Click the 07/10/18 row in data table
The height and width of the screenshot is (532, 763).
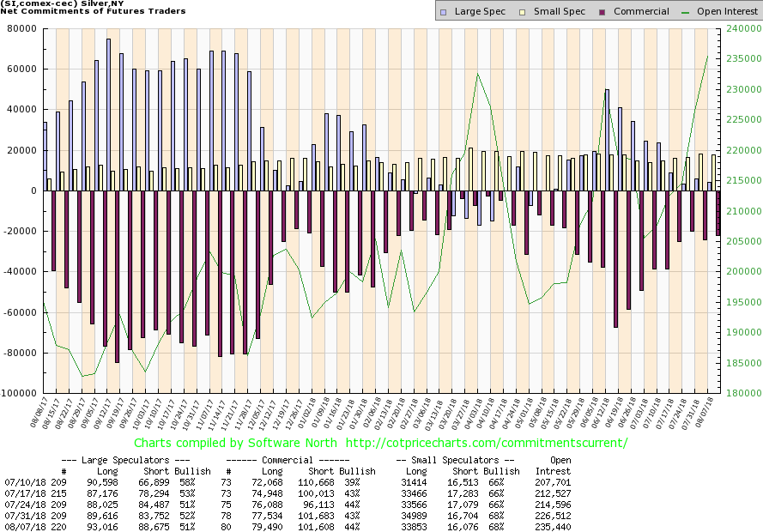[22, 483]
